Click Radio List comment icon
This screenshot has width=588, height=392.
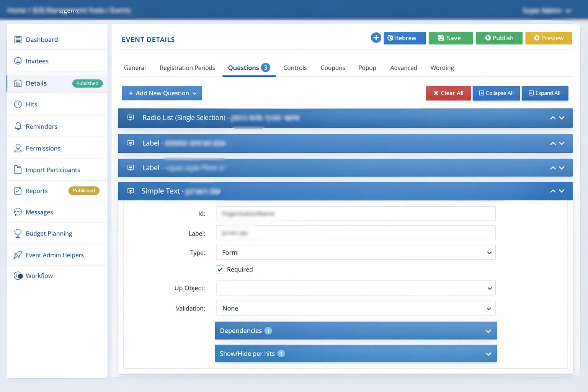(131, 118)
